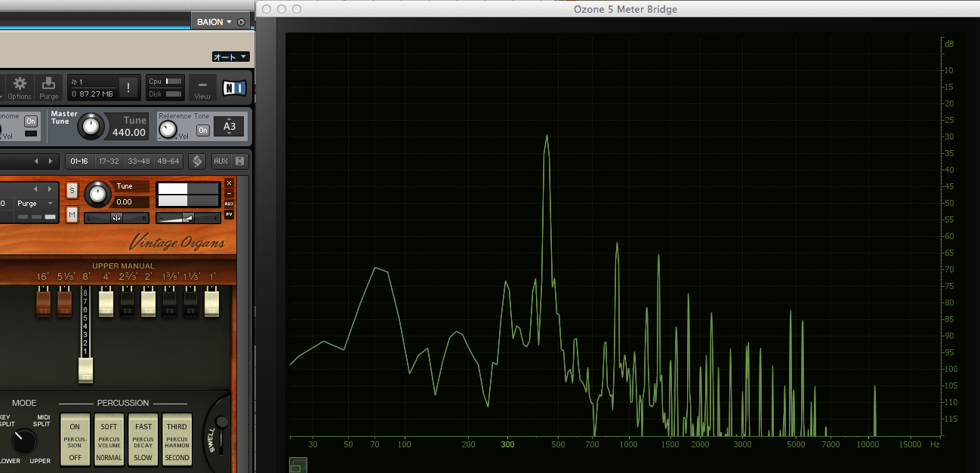The image size is (980, 473).
Task: Toggle Percussion On/Off switch
Action: 75,439
